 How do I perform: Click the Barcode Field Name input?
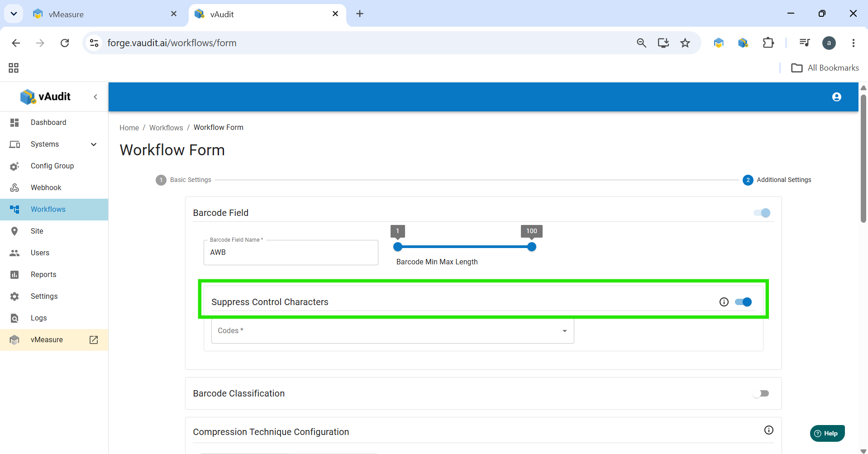(291, 253)
